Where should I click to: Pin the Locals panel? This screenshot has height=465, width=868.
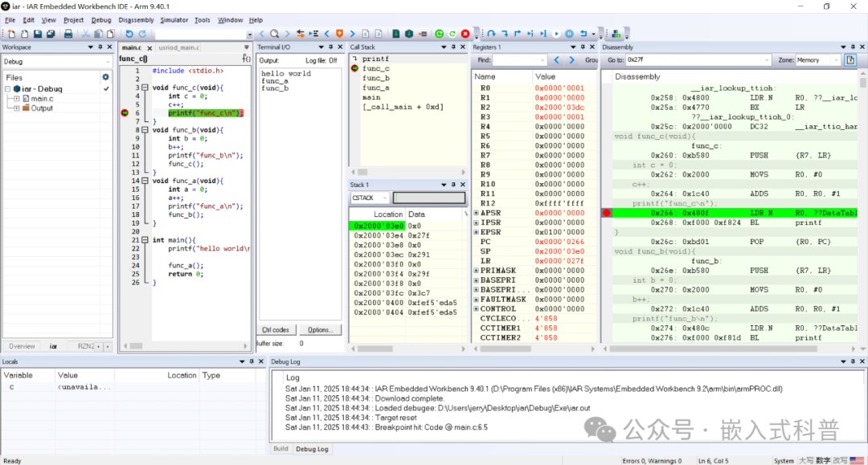pyautogui.click(x=252, y=361)
